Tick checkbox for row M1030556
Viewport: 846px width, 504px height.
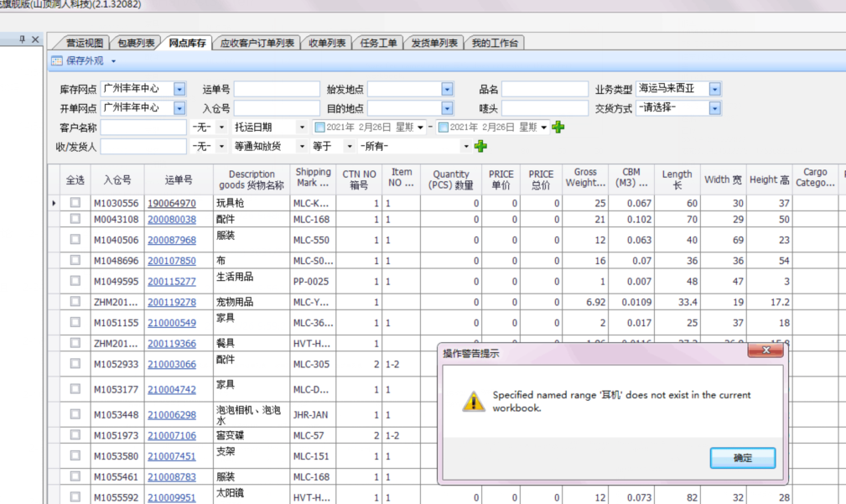[75, 202]
